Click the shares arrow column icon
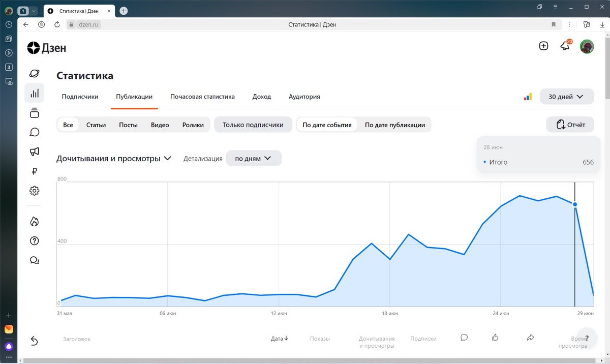Viewport: 610px width, 364px height. (x=530, y=337)
